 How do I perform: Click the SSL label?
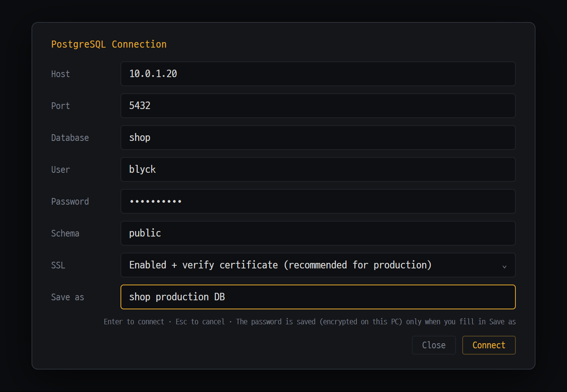pos(58,265)
